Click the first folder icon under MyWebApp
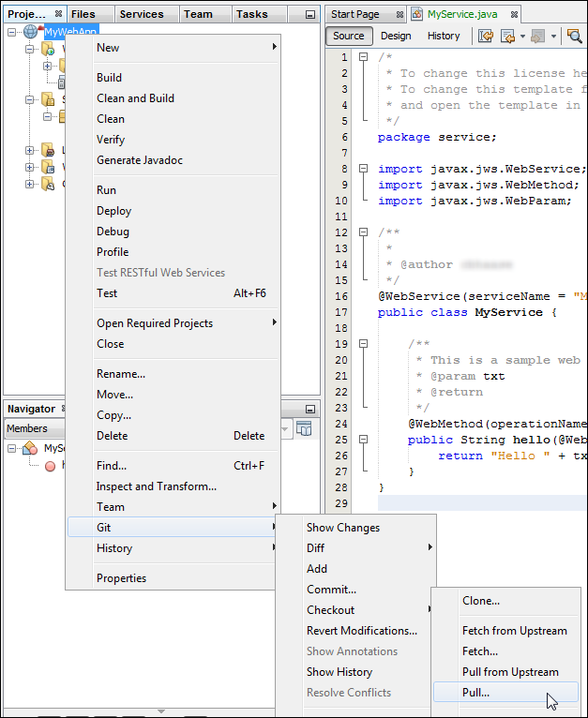This screenshot has height=718, width=588. tap(48, 48)
